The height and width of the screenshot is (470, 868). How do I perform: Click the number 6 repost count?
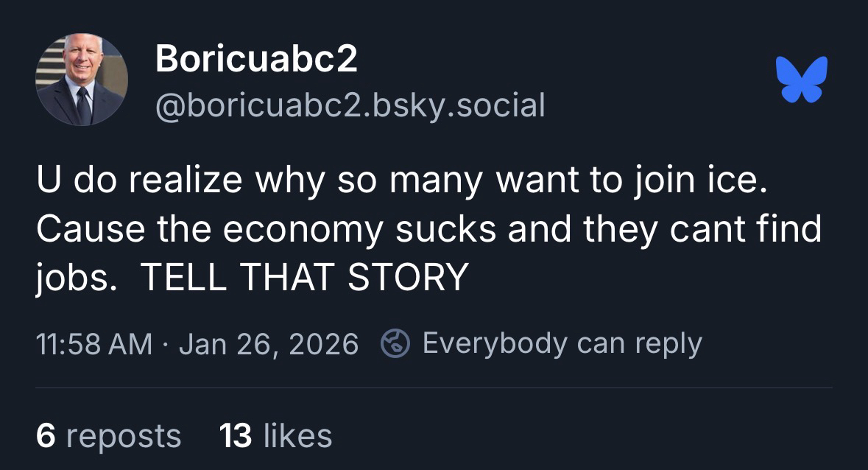click(46, 435)
